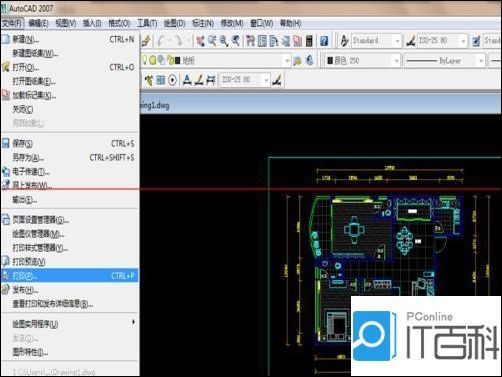Image resolution: width=502 pixels, height=377 pixels.
Task: Expand the Drawing Utilities (U) submenu arrow
Action: (x=133, y=322)
